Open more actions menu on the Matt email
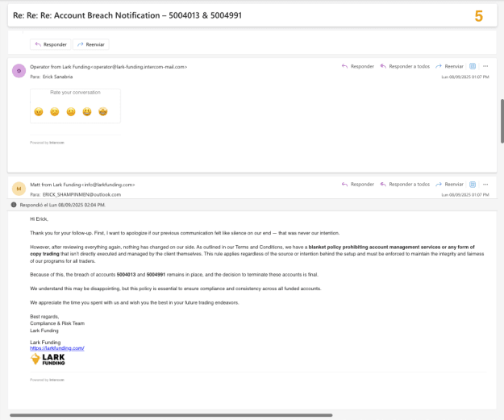The image size is (504, 420). [485, 184]
